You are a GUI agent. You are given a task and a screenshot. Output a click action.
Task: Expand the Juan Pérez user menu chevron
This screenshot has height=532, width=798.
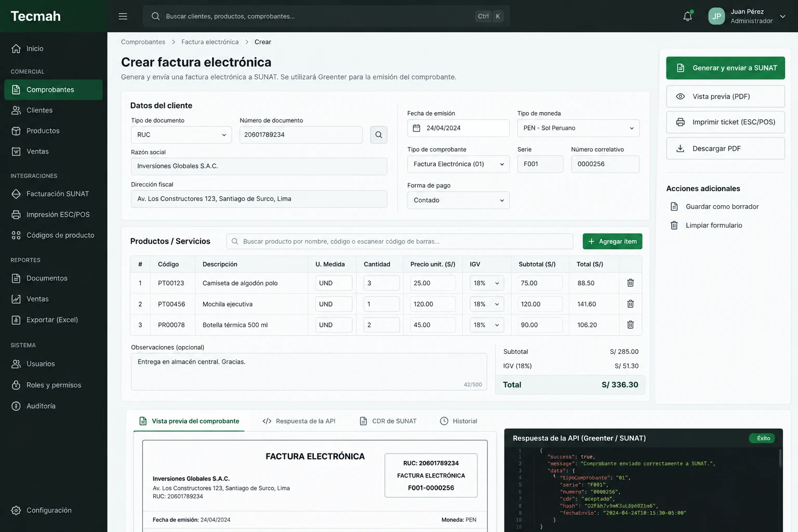click(783, 16)
